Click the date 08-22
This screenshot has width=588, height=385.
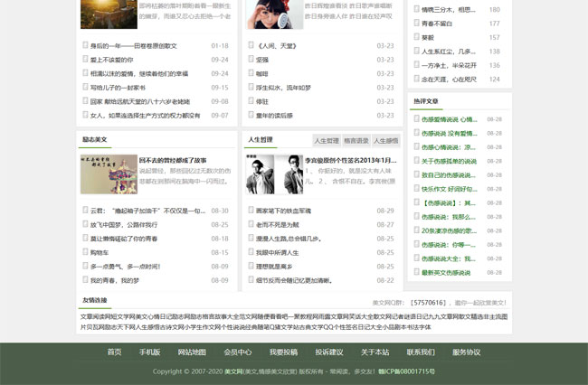(x=385, y=280)
